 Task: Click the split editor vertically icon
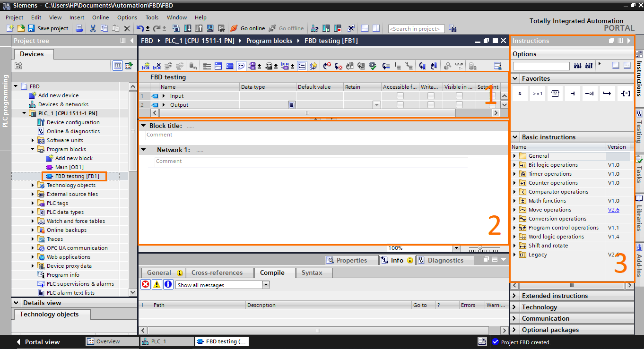pos(376,28)
